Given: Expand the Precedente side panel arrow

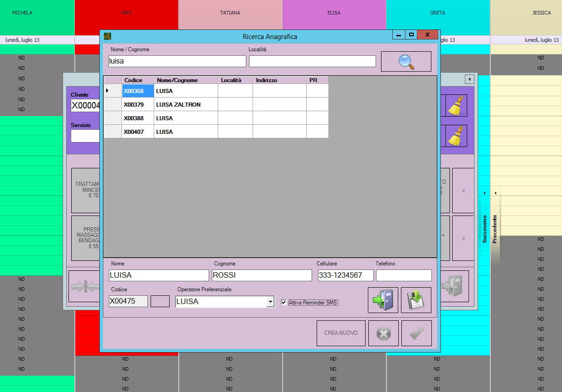Looking at the screenshot, I should click(x=495, y=193).
